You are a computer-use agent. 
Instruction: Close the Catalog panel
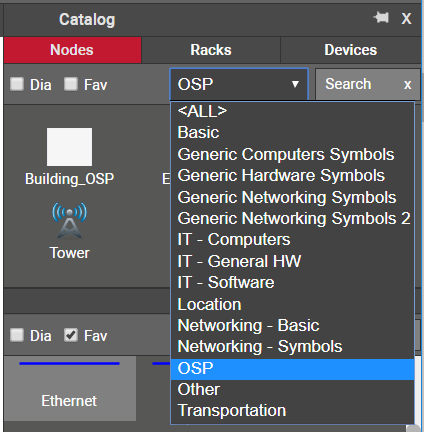click(406, 19)
